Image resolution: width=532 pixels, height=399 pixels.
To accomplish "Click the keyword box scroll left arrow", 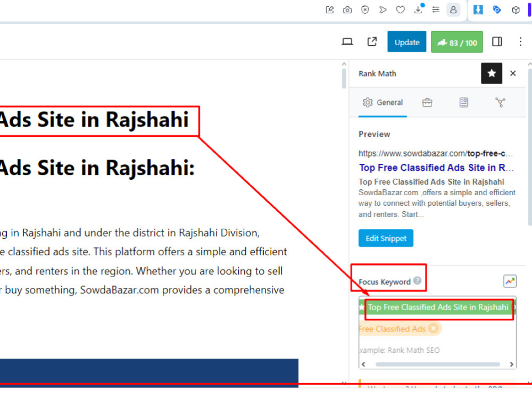I will click(x=363, y=364).
